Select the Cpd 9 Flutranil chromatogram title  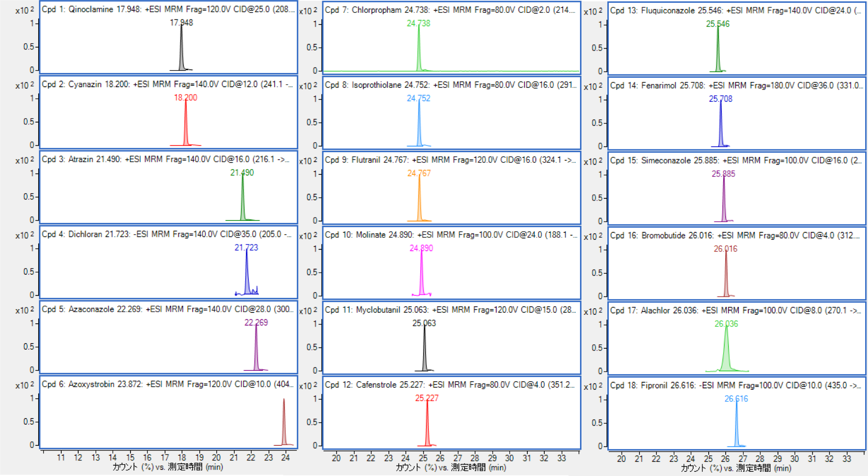pyautogui.click(x=450, y=159)
